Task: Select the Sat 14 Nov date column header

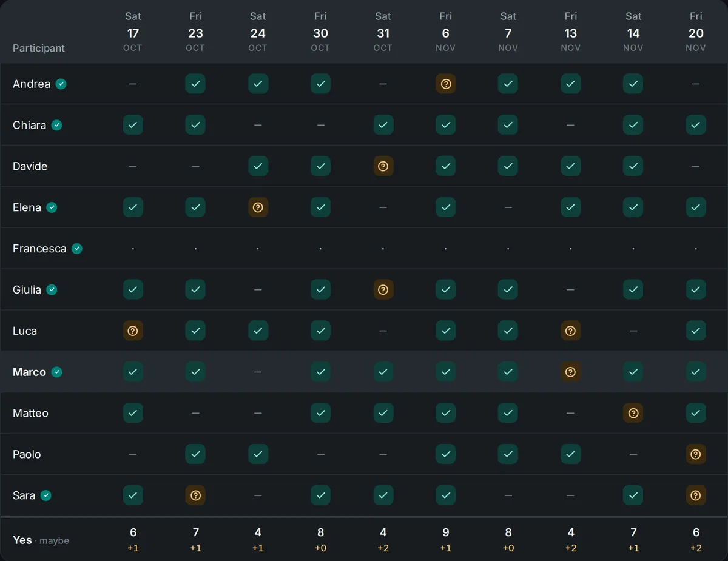Action: [x=633, y=32]
